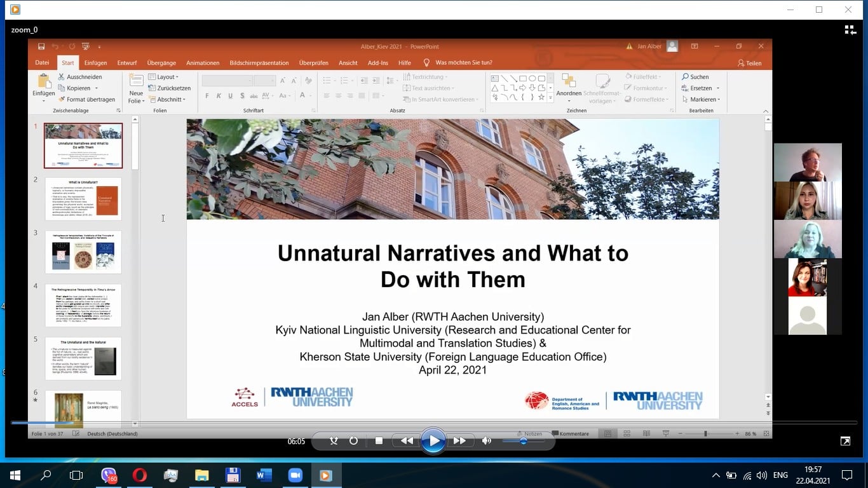Screen dimensions: 868x488
Task: Select slide 5 thumbnail 'The Unnatural and the Natural'
Action: [x=83, y=358]
